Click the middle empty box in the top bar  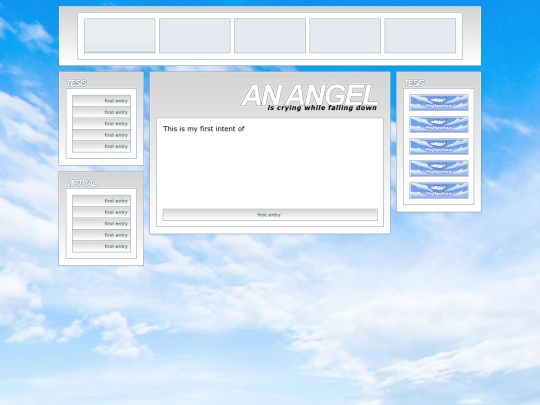(270, 35)
